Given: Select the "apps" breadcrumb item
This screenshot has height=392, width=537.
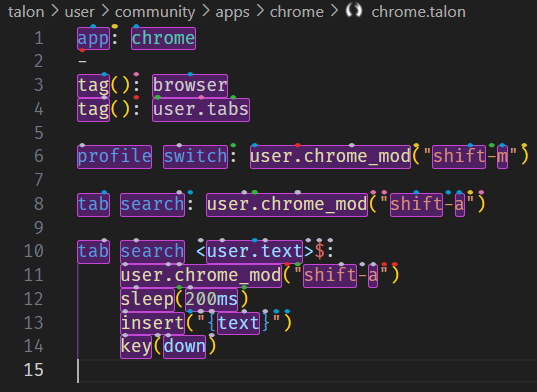Looking at the screenshot, I should point(232,12).
